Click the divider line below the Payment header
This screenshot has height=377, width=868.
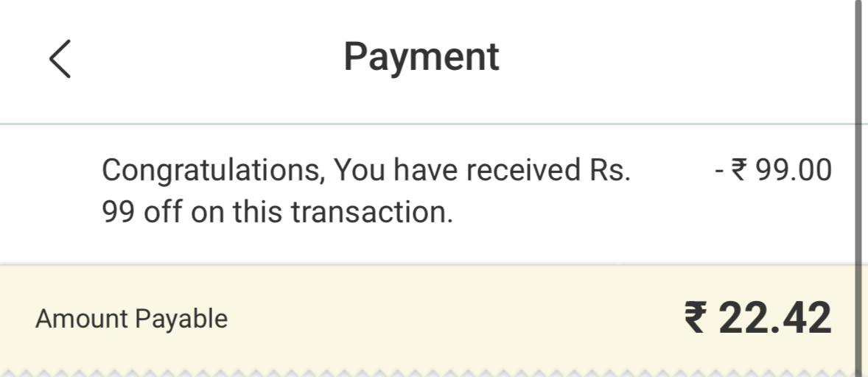click(x=427, y=124)
